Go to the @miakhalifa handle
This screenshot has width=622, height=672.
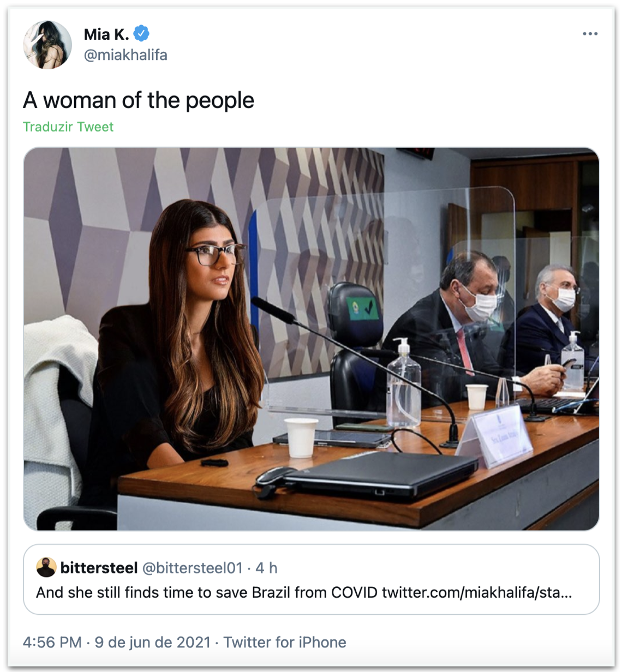(125, 55)
